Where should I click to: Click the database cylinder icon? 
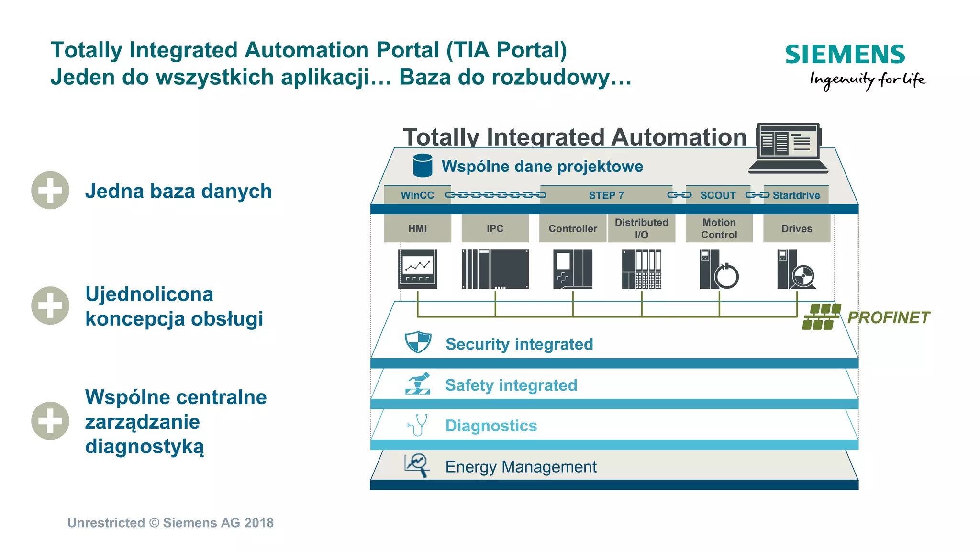[x=423, y=165]
